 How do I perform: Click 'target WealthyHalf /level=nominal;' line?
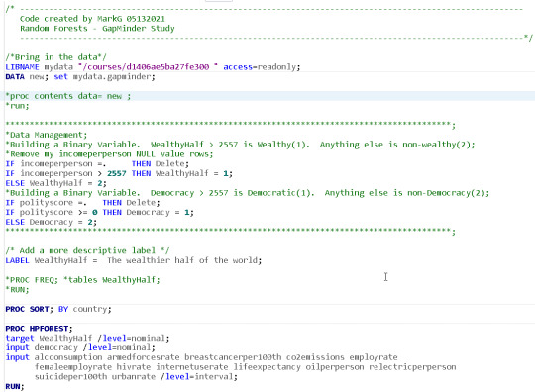(x=87, y=339)
